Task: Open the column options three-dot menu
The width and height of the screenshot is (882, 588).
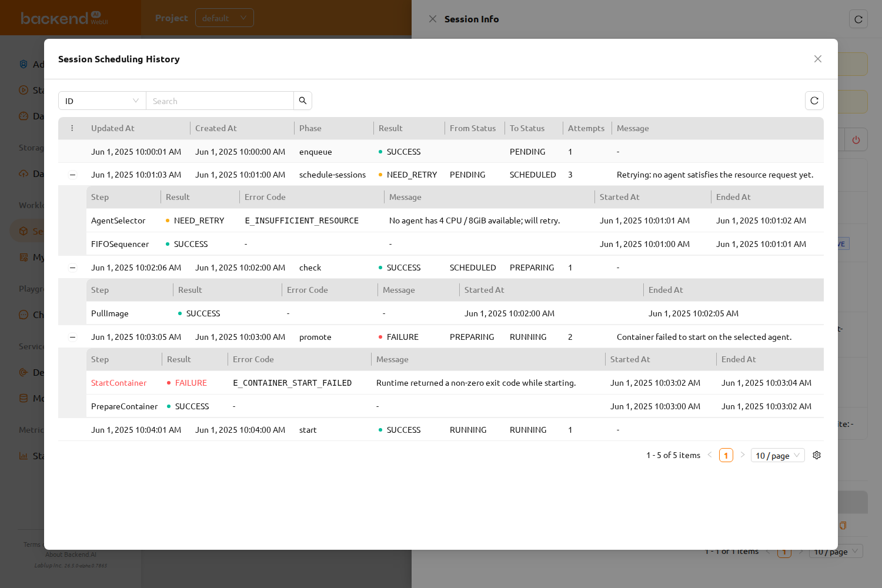Action: 72,128
